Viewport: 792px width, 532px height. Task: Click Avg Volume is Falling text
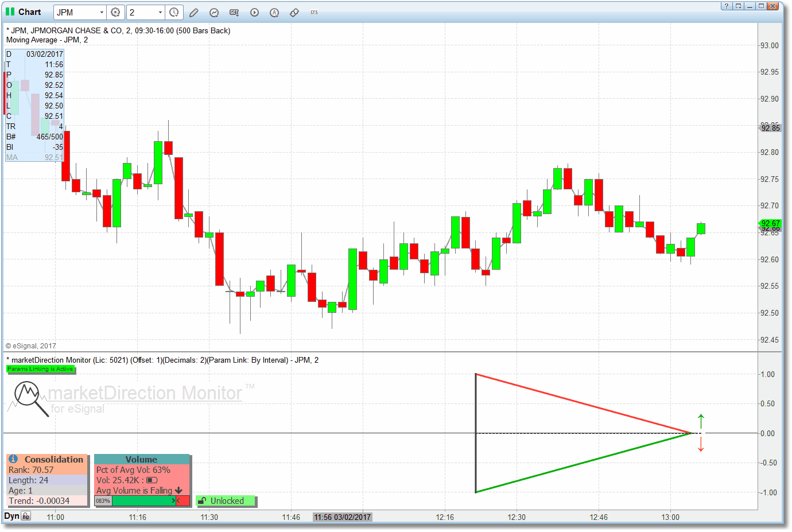tap(134, 491)
